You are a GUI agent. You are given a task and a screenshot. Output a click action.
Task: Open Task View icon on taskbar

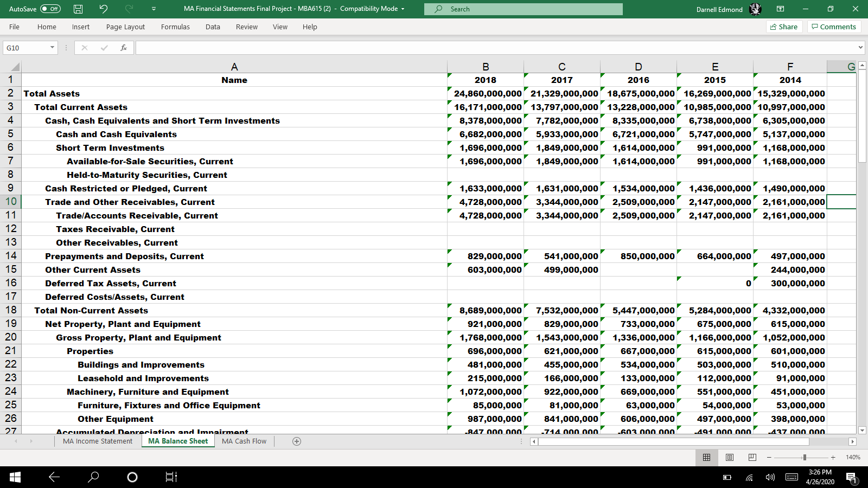point(171,477)
